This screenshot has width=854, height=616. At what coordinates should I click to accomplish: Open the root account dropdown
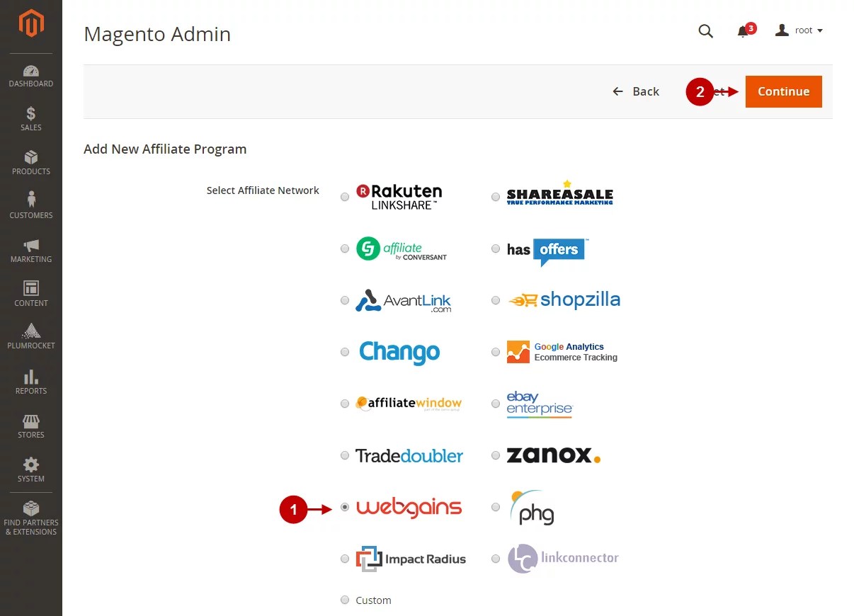pyautogui.click(x=799, y=30)
